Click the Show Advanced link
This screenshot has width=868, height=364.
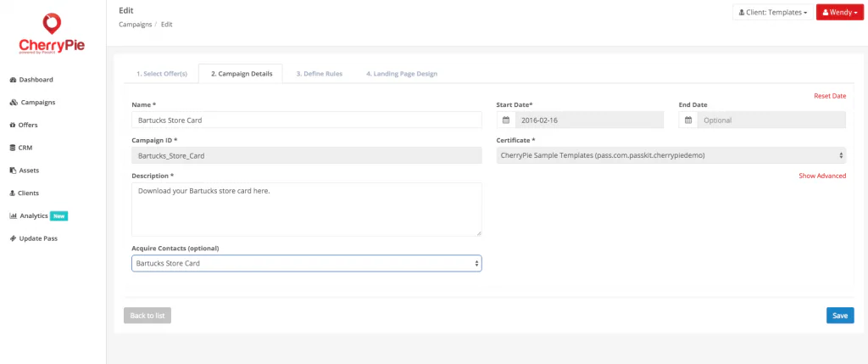[822, 176]
